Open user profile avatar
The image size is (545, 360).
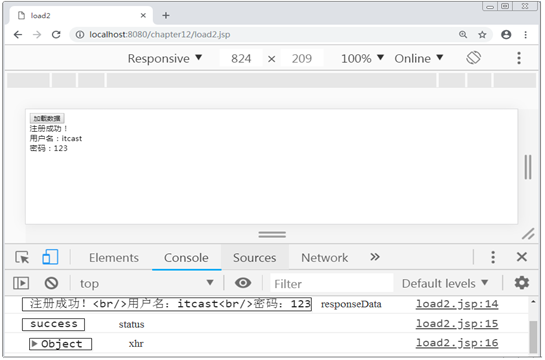click(506, 34)
